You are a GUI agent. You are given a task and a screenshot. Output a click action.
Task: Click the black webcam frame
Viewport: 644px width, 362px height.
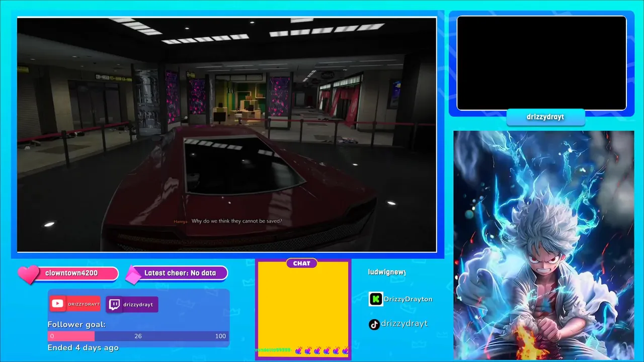coord(541,63)
